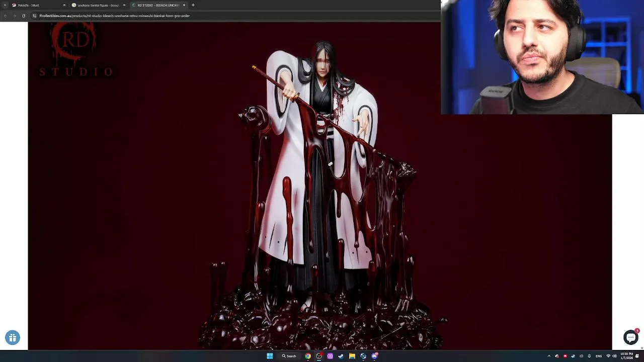Go back to the previous page
Image resolution: width=644 pixels, height=362 pixels.
pyautogui.click(x=6, y=16)
